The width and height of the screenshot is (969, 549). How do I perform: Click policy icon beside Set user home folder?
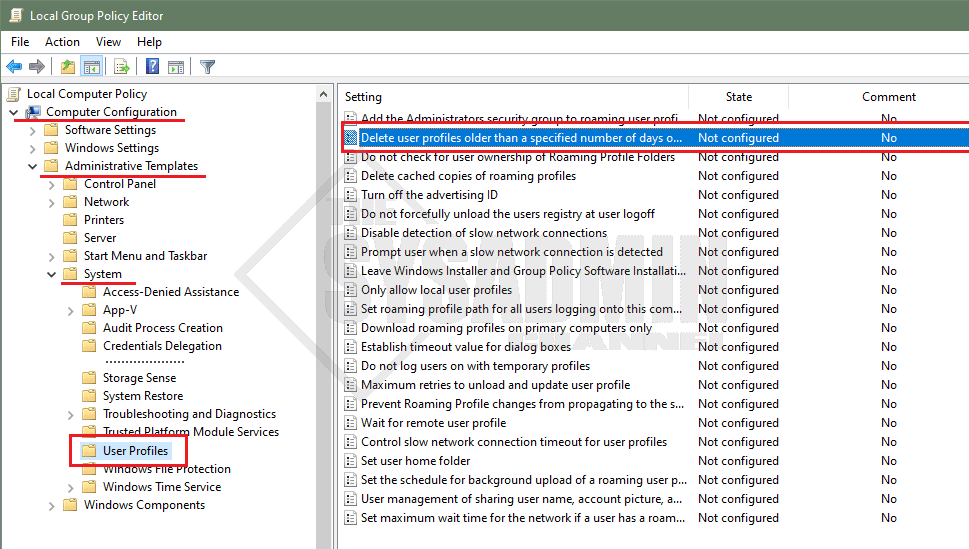(x=350, y=461)
